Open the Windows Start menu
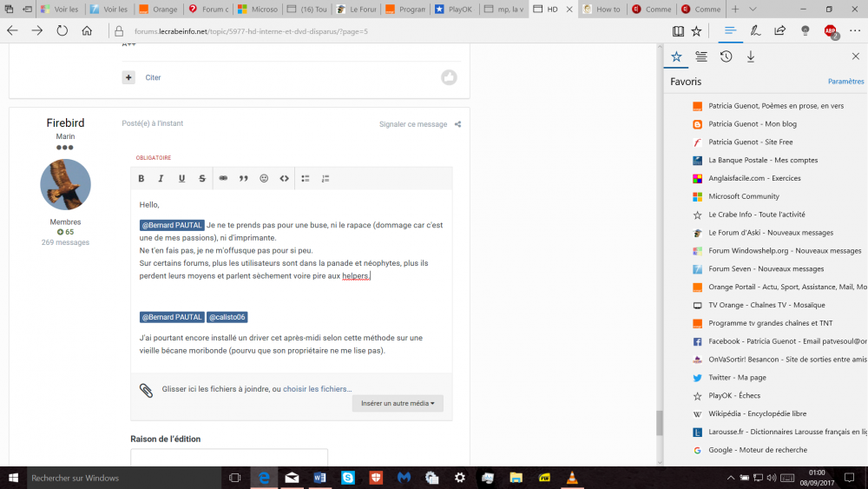 point(13,478)
